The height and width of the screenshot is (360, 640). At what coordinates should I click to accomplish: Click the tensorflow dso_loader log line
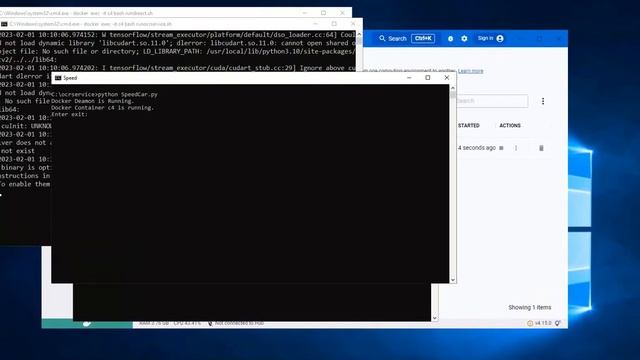(178, 35)
